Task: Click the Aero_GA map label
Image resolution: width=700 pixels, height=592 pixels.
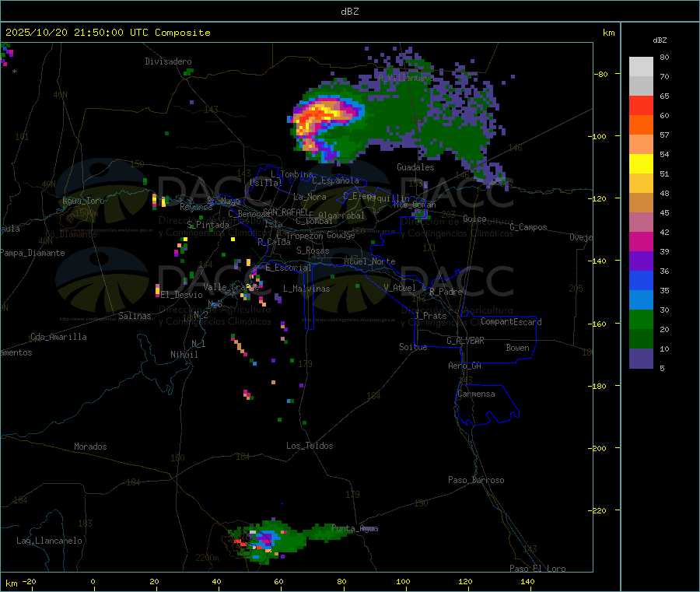Action: (x=465, y=366)
